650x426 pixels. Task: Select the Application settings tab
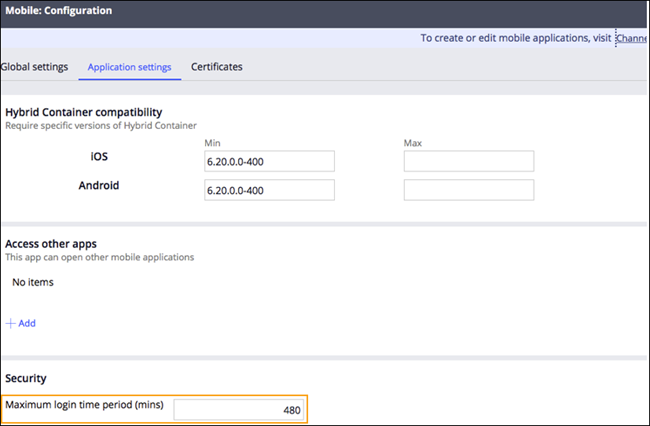[129, 67]
